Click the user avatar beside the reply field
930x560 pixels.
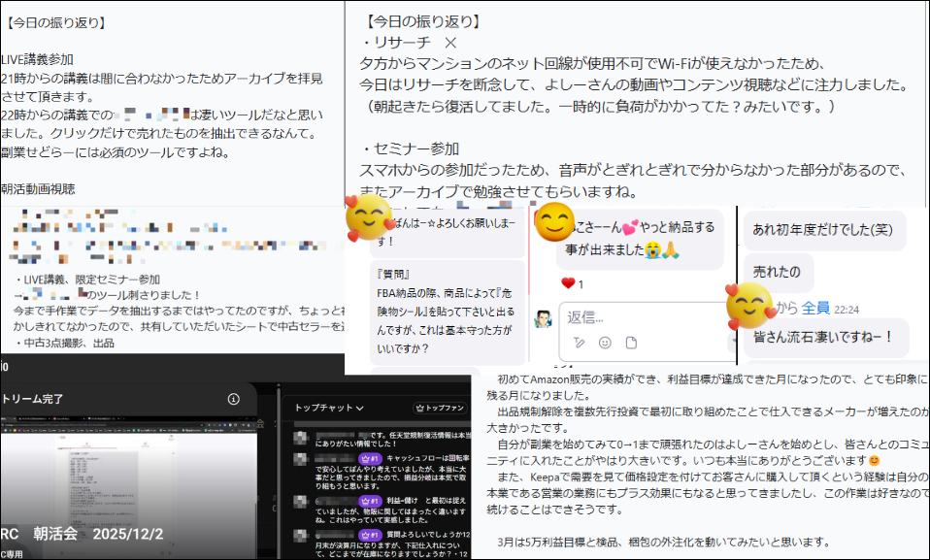click(x=543, y=319)
